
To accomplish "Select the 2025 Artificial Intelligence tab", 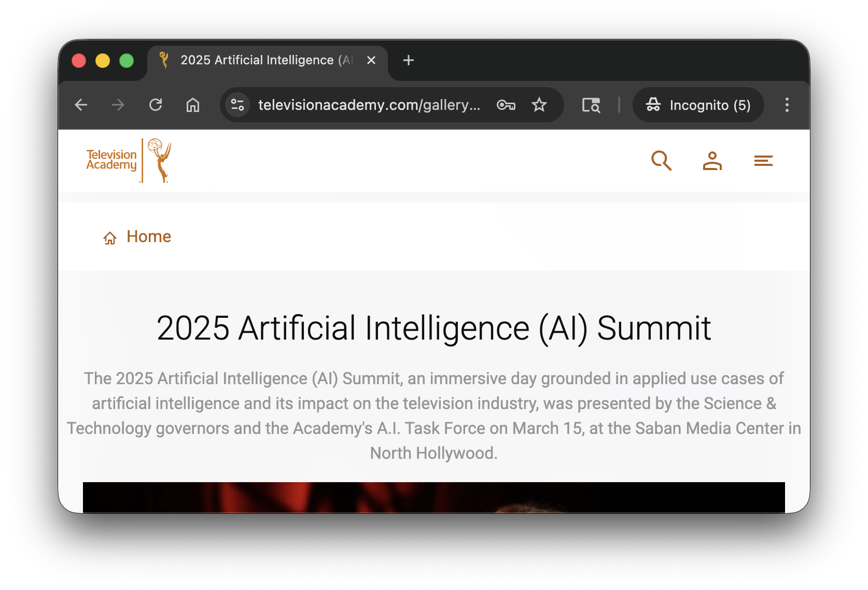I will coord(267,61).
